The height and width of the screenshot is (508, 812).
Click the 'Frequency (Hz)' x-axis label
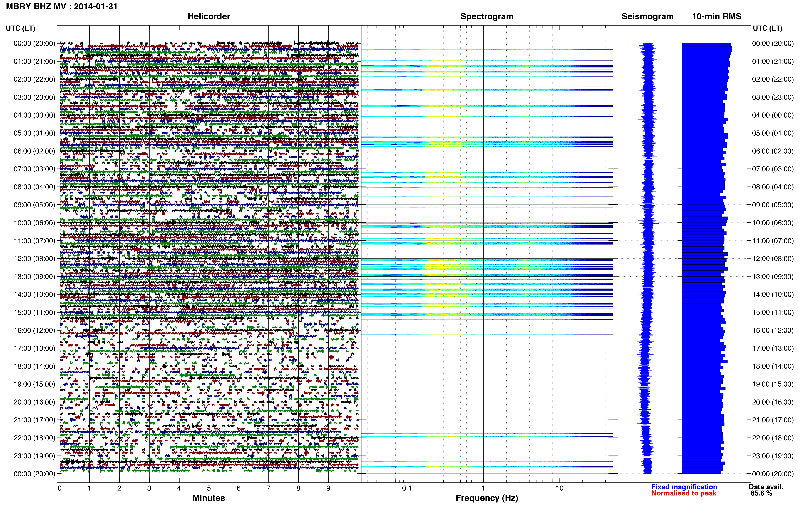(487, 498)
